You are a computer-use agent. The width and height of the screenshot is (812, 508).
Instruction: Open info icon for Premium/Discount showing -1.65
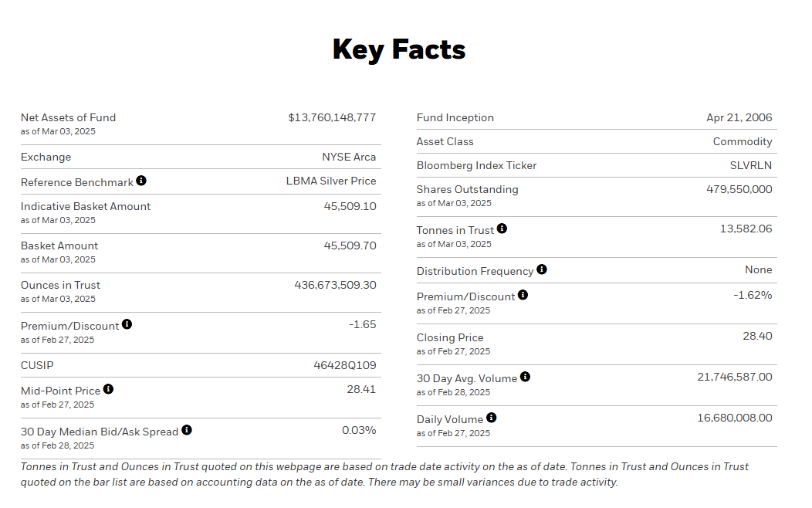click(x=127, y=324)
